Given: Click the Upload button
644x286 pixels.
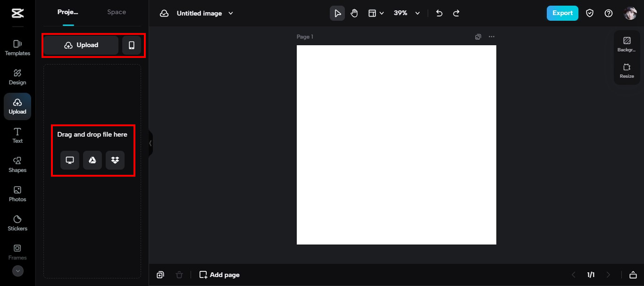Looking at the screenshot, I should 81,45.
